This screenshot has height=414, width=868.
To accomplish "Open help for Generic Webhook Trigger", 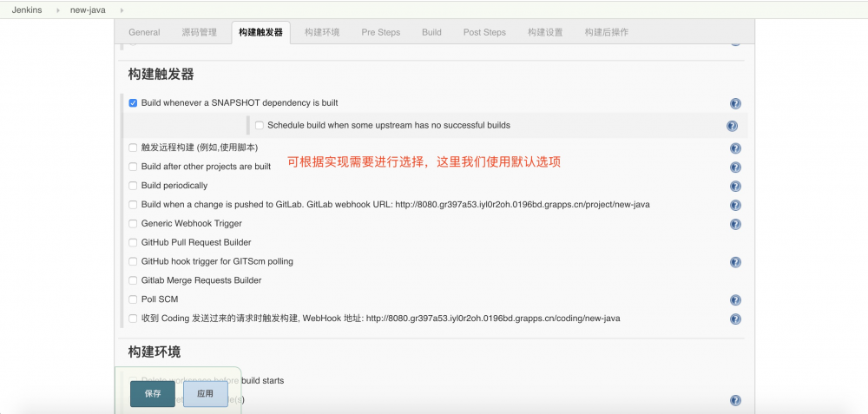I will coord(735,224).
